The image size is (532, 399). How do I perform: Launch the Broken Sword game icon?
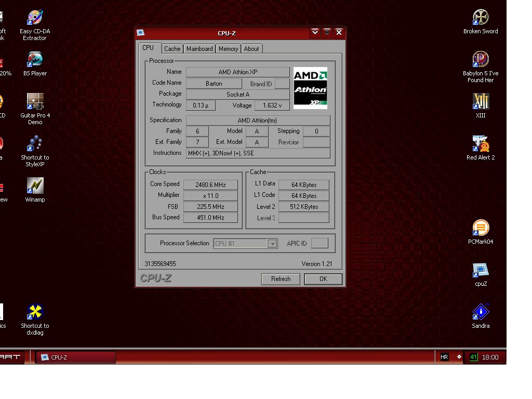click(481, 18)
